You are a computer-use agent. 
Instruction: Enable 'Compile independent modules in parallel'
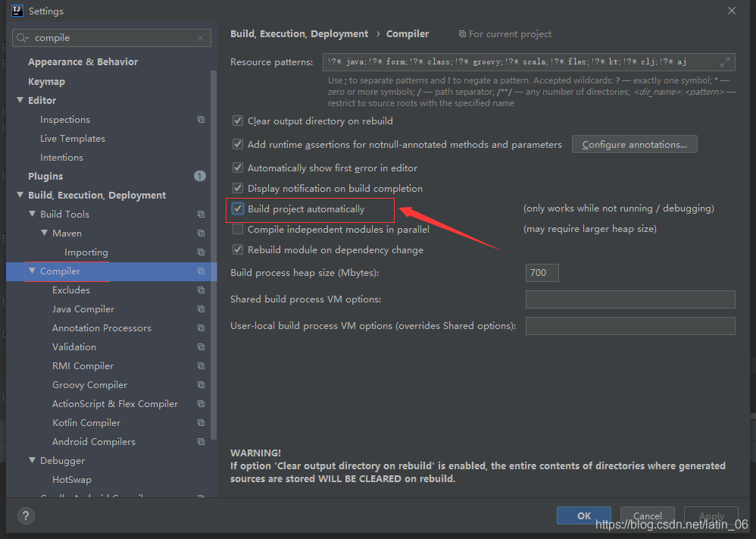237,229
